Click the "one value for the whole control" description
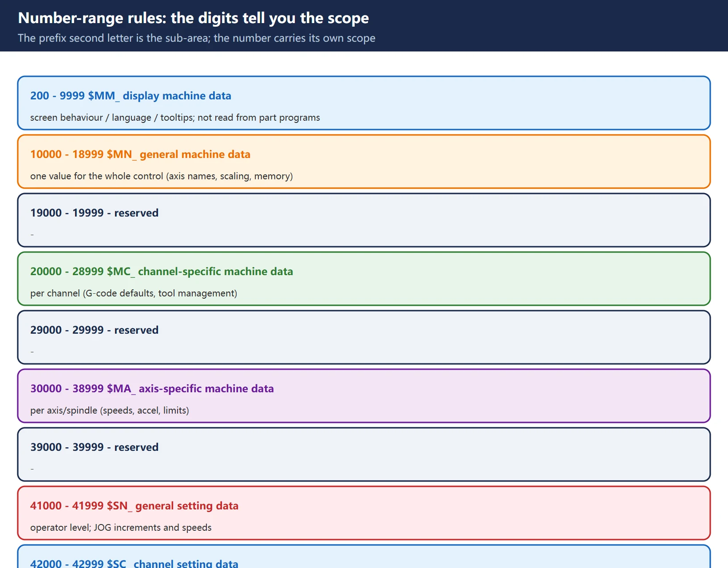Screen dimensions: 728x568 (x=97, y=176)
